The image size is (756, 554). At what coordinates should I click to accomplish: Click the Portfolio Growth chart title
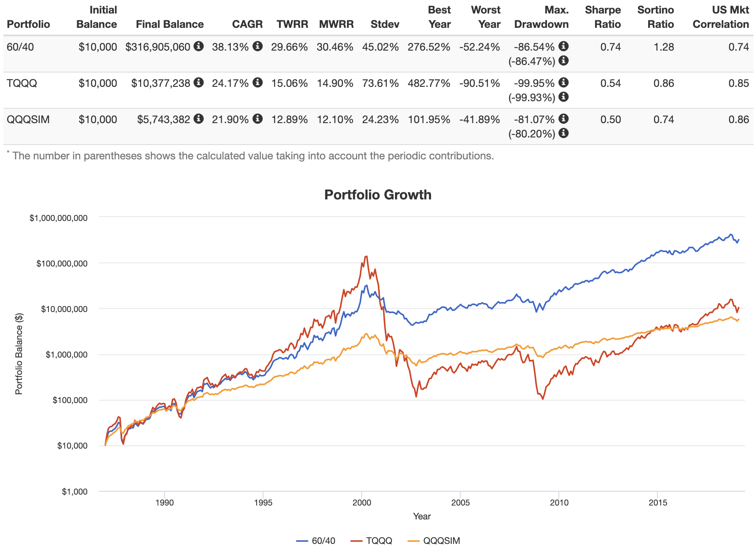(x=378, y=195)
